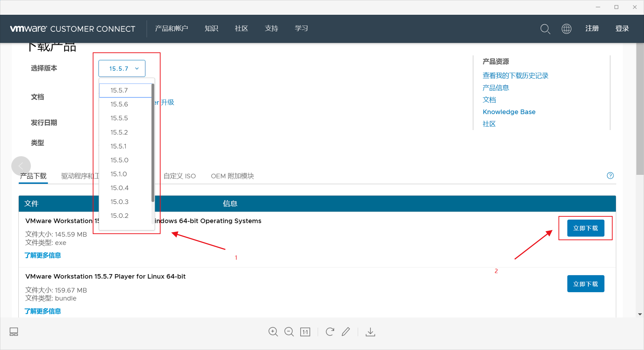This screenshot has height=350, width=644.
Task: Save image with download icon
Action: tap(370, 332)
